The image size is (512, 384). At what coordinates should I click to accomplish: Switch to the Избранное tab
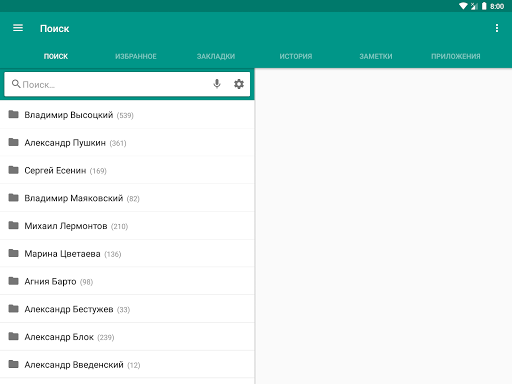click(x=136, y=56)
